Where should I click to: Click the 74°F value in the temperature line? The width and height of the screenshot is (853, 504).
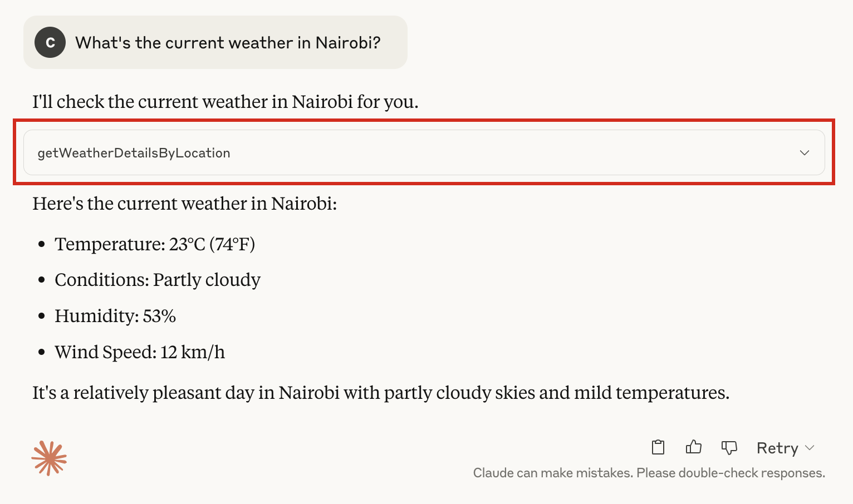click(232, 244)
